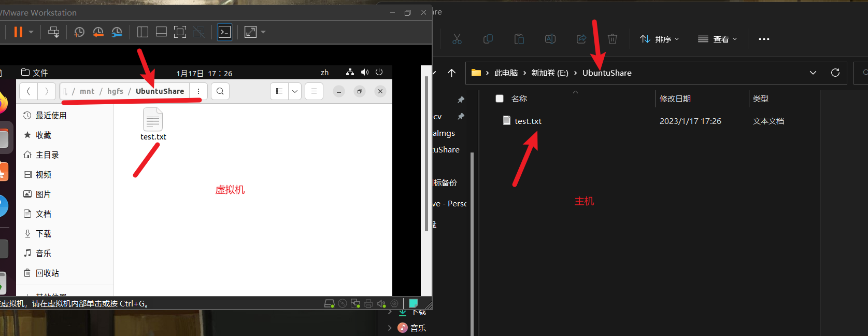
Task: Open 图片 folder in Files sidebar
Action: (65, 194)
